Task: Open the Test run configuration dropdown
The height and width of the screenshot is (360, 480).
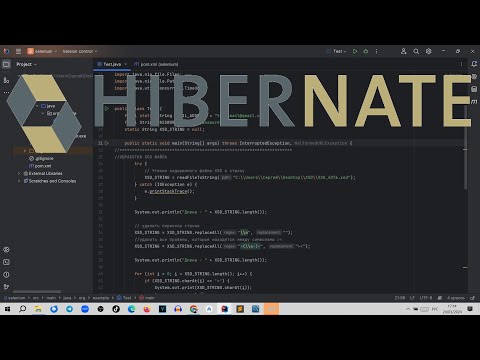Action: (x=336, y=51)
